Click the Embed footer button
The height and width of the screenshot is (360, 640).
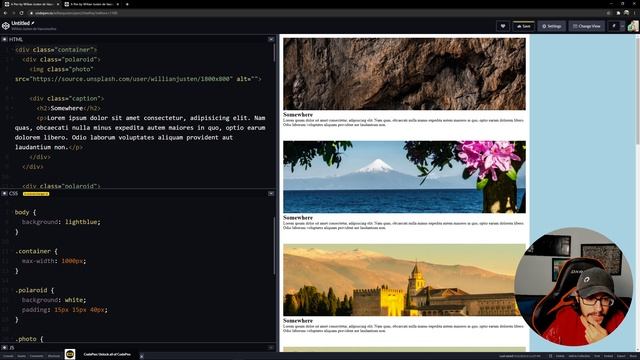coord(608,356)
